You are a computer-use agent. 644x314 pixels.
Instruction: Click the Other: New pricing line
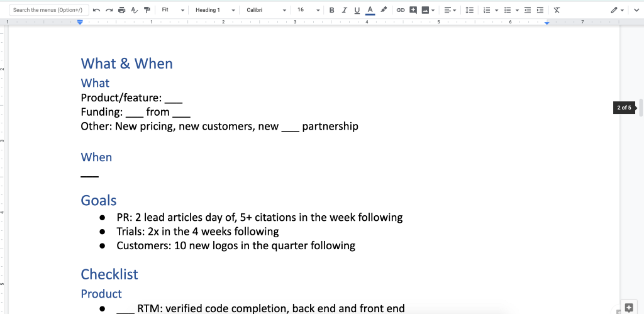[x=219, y=126]
